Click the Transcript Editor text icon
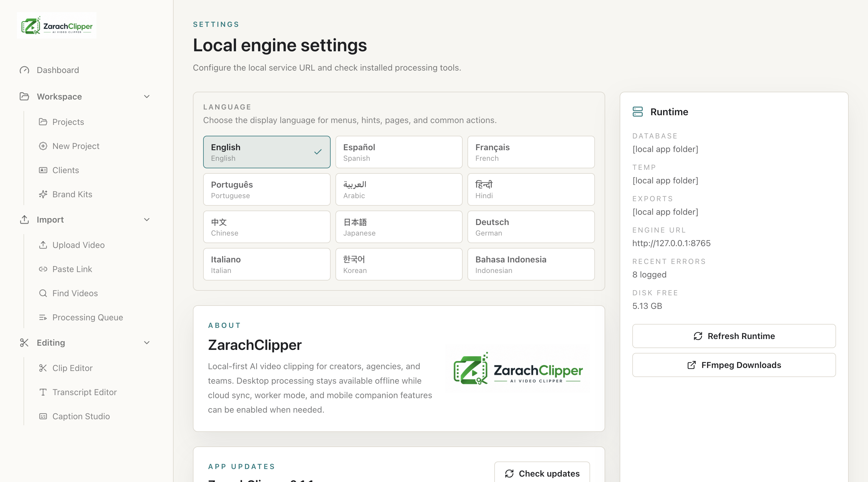Viewport: 868px width, 482px height. pyautogui.click(x=43, y=392)
